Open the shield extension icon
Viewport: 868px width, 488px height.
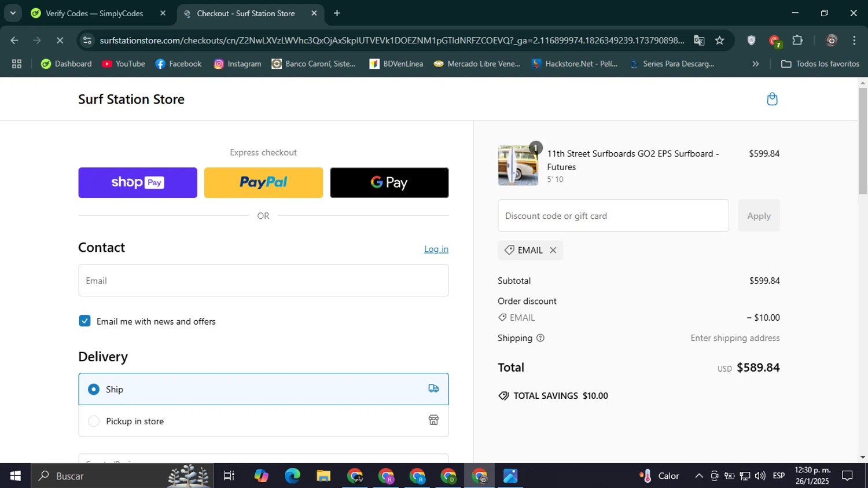click(x=751, y=40)
